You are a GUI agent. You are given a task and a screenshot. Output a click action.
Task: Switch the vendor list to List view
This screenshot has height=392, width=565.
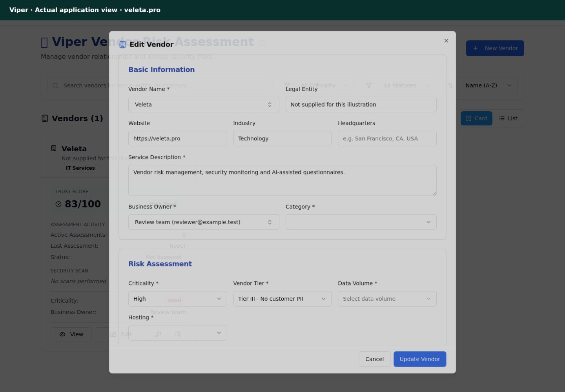click(508, 118)
